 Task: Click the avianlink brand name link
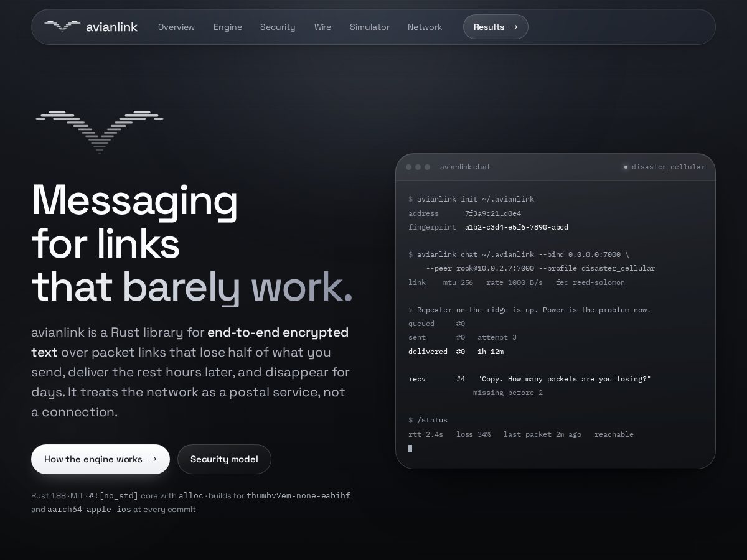click(111, 27)
